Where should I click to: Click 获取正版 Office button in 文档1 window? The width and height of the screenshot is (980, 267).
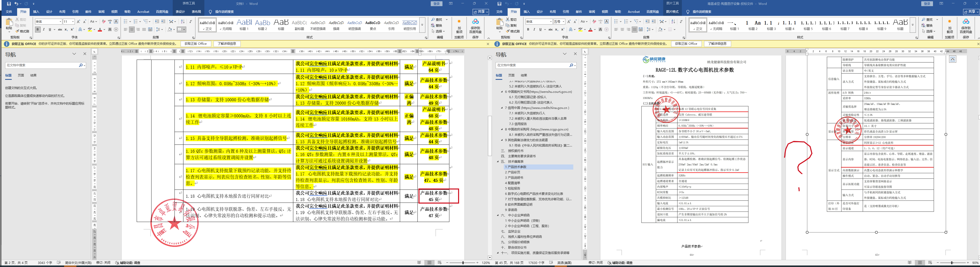tap(195, 44)
